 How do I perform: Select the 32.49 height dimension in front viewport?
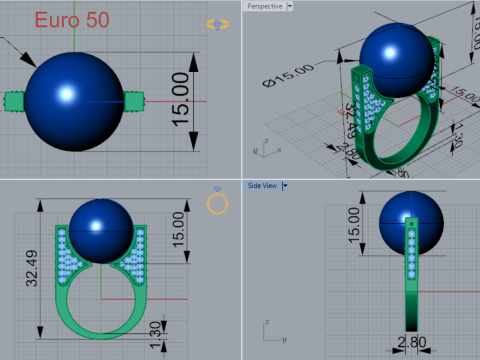pyautogui.click(x=32, y=268)
